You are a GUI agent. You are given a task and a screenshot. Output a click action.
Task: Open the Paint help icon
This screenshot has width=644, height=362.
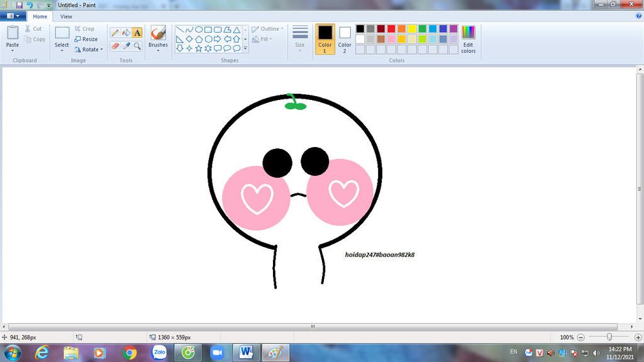pyautogui.click(x=639, y=16)
